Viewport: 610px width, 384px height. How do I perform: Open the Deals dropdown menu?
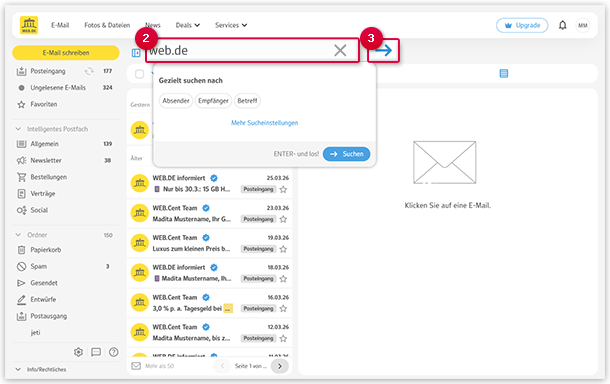(188, 25)
